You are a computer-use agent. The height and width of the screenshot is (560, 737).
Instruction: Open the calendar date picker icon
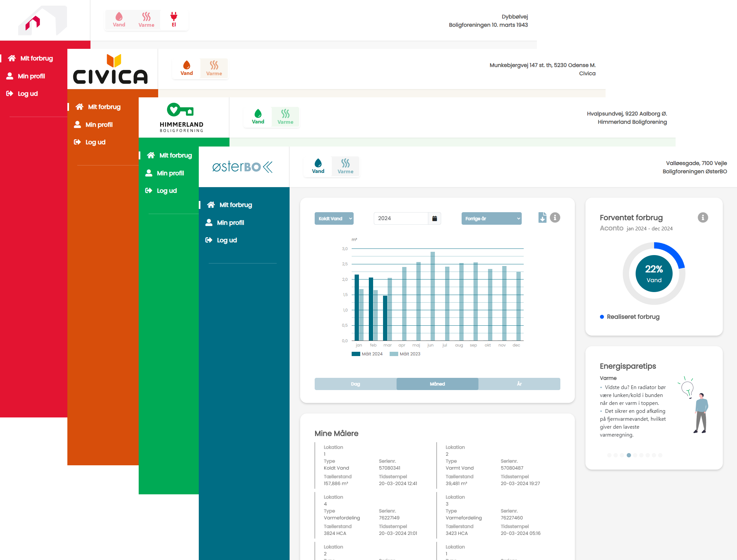click(435, 218)
